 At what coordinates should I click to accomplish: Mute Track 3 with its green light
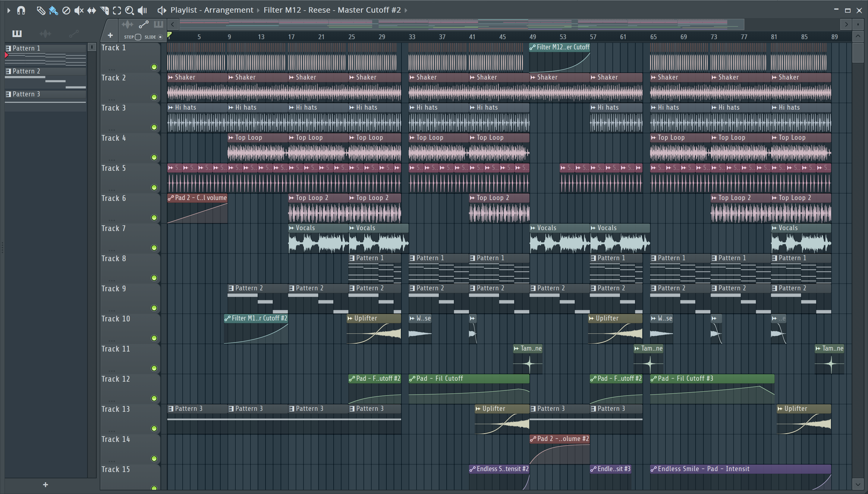click(x=154, y=127)
